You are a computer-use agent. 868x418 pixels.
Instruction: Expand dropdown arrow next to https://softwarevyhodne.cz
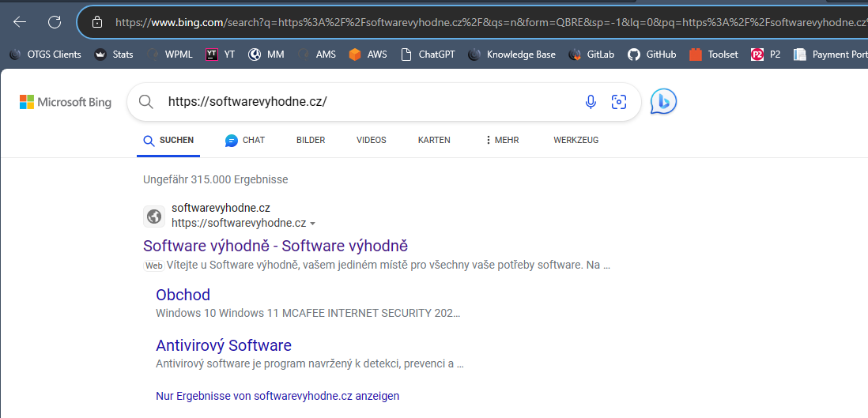pos(313,224)
